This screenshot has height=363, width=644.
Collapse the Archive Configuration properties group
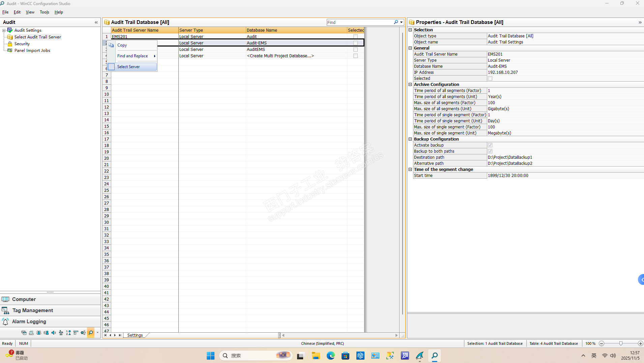(x=410, y=85)
